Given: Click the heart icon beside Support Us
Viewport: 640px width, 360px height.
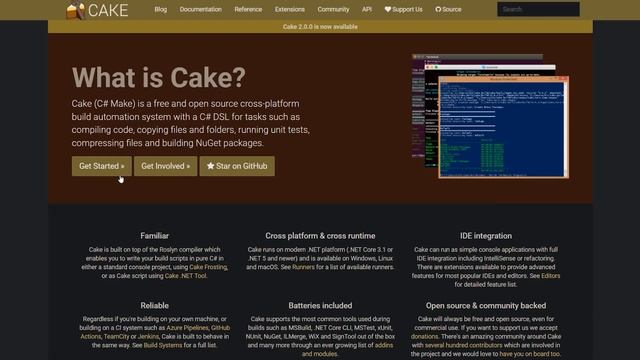Looking at the screenshot, I should tap(387, 9).
